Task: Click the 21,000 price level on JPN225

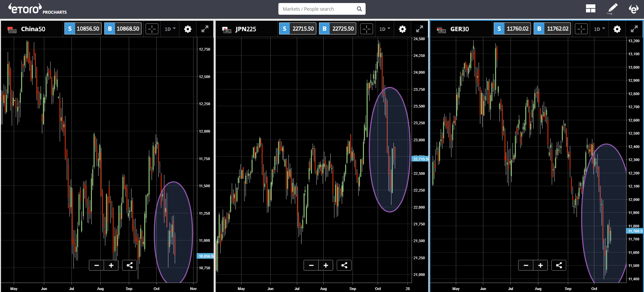Action: click(x=419, y=275)
